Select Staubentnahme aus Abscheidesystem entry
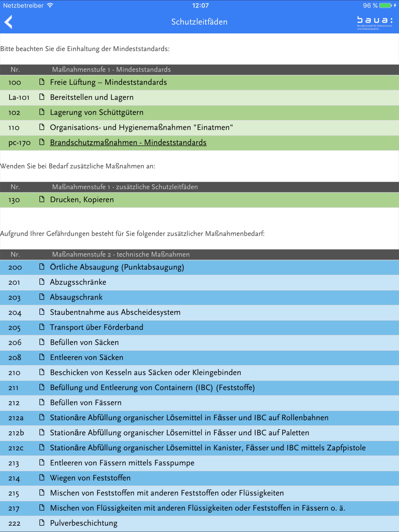 115,312
